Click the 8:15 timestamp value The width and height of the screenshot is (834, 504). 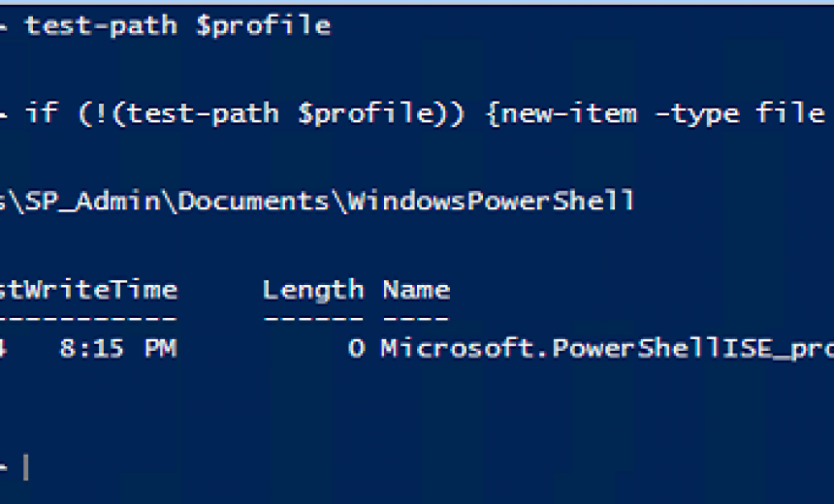pos(93,348)
